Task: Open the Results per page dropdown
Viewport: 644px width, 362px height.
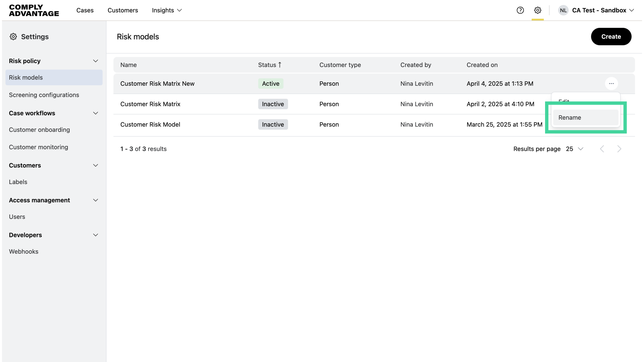Action: (x=575, y=149)
